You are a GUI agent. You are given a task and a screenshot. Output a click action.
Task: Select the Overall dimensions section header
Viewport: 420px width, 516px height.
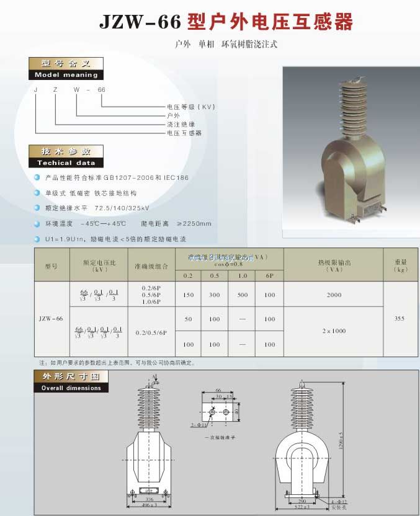pyautogui.click(x=71, y=382)
